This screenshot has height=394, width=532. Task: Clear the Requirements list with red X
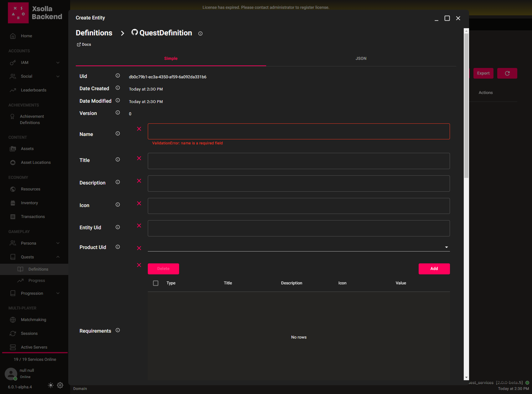pyautogui.click(x=139, y=265)
